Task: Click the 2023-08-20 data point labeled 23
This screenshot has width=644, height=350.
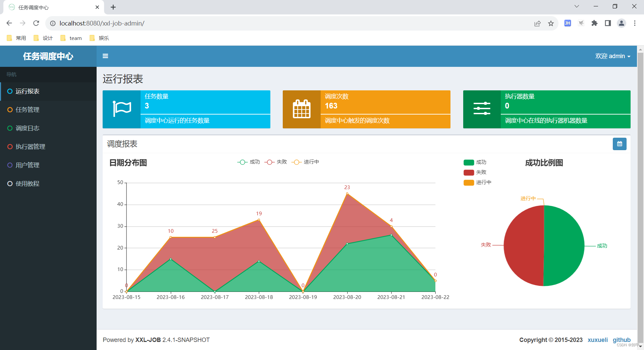Action: (x=347, y=193)
